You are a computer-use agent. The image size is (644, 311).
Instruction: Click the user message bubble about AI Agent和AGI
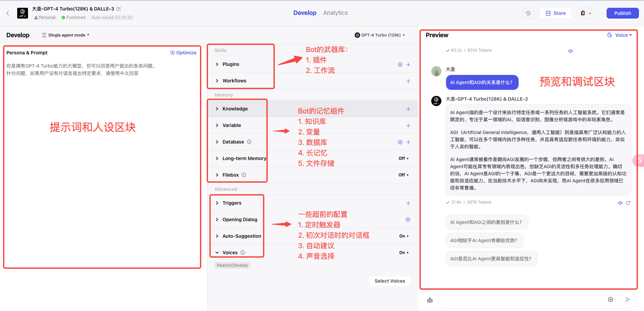click(x=482, y=82)
